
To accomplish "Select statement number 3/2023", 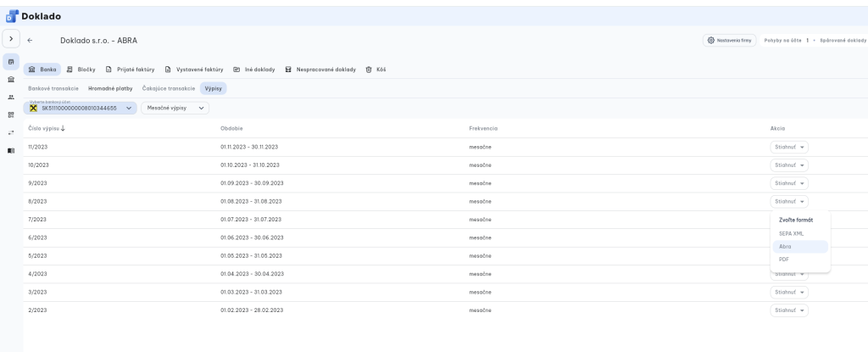I will 37,292.
